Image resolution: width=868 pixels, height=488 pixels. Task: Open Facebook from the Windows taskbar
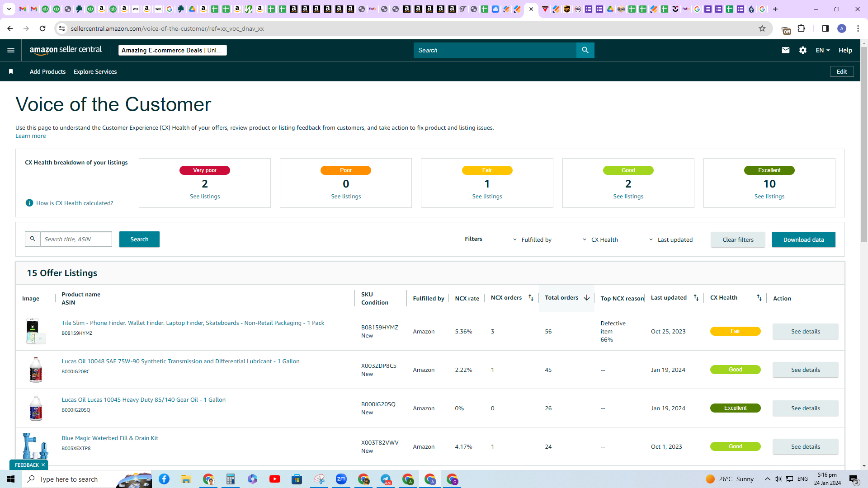coord(164,479)
